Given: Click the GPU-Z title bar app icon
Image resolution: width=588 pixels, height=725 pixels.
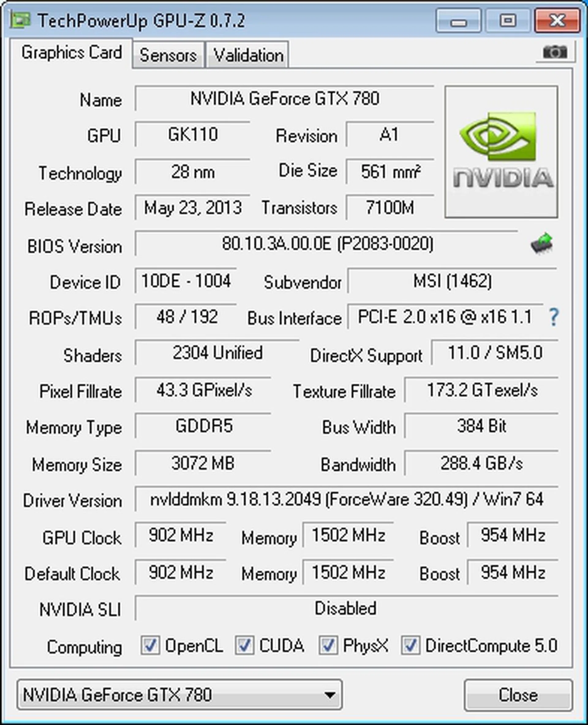Looking at the screenshot, I should tap(20, 21).
